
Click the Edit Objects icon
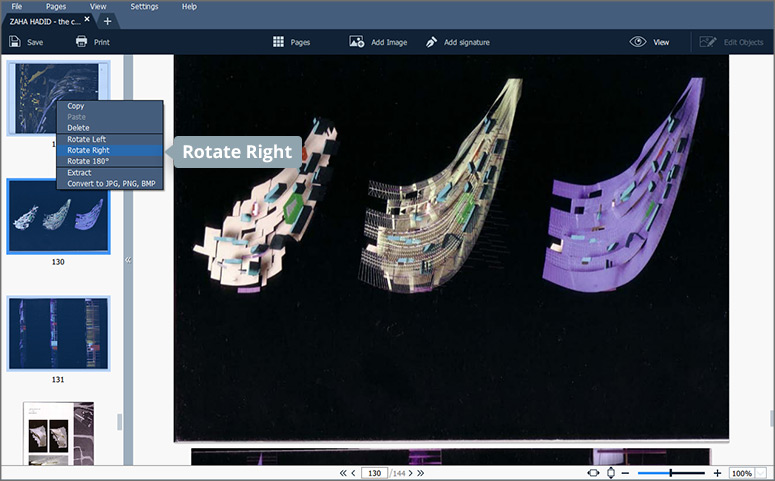708,42
